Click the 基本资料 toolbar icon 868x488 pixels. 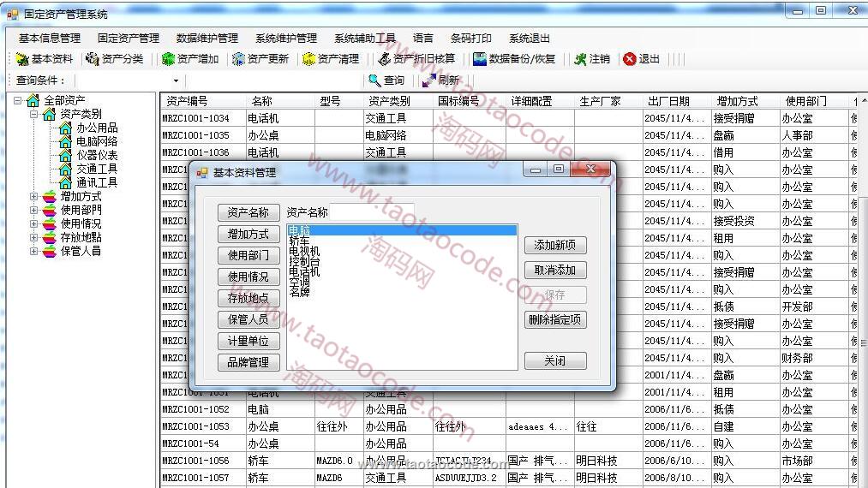click(23, 59)
